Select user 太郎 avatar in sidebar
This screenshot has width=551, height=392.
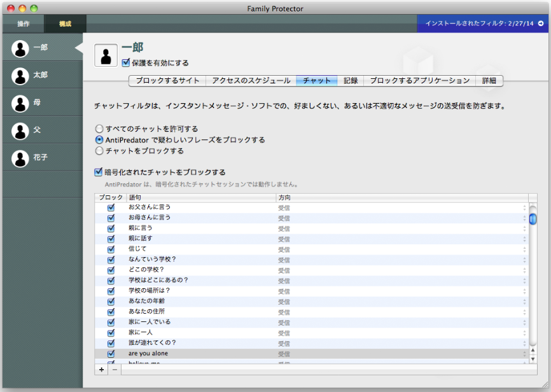click(20, 76)
